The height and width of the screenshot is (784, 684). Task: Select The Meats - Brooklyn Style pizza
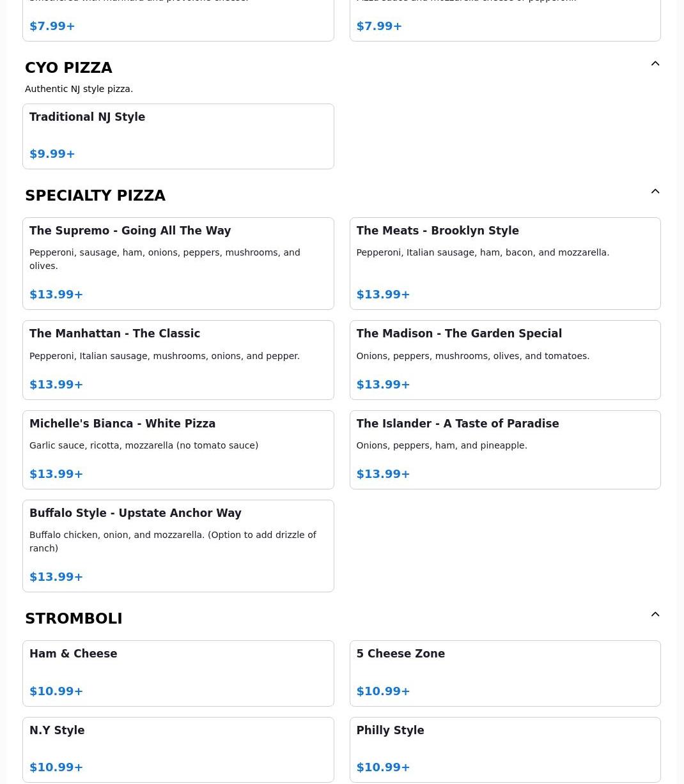point(505,264)
